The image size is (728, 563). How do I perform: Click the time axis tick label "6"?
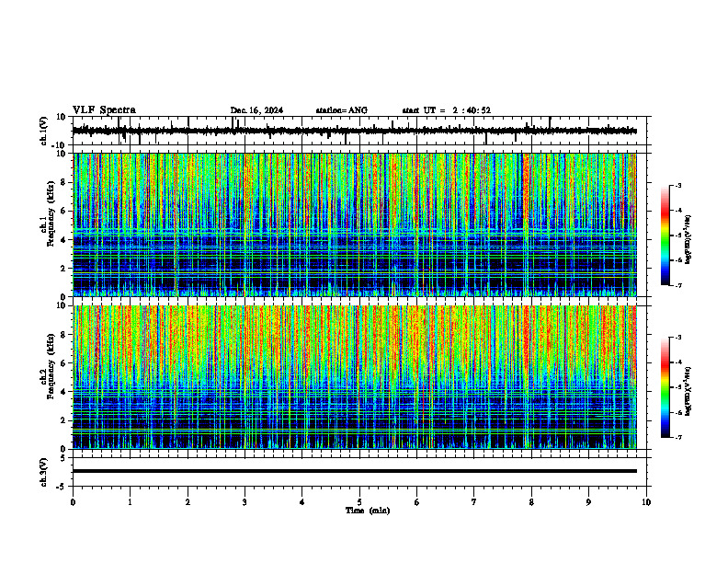pyautogui.click(x=416, y=502)
